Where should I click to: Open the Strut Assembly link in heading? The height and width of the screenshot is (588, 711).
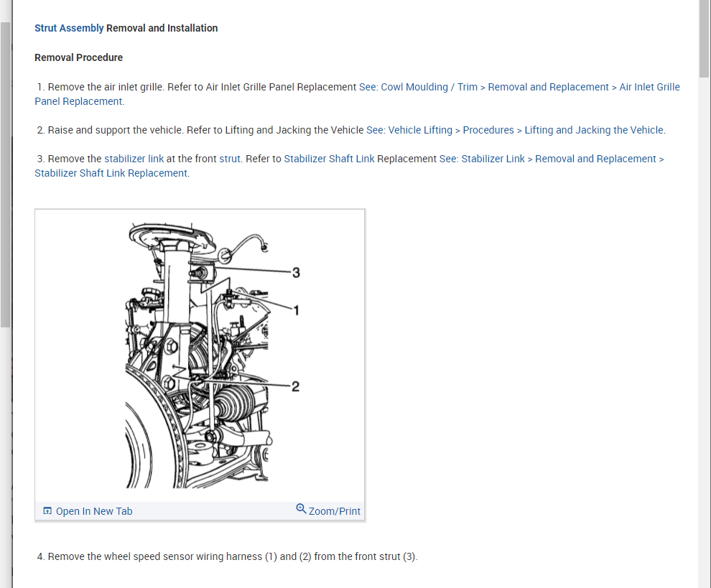click(69, 28)
